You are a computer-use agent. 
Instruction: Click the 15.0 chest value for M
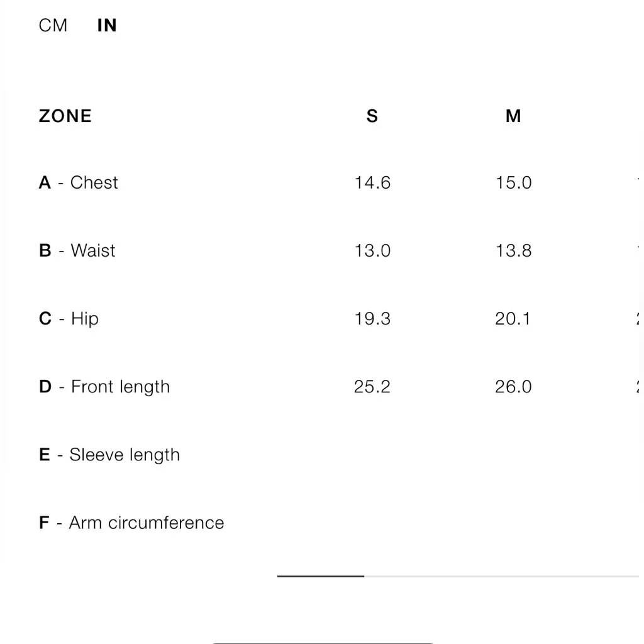pyautogui.click(x=513, y=182)
